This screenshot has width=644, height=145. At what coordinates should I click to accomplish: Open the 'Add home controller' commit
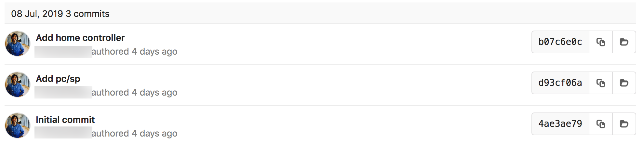tap(80, 38)
